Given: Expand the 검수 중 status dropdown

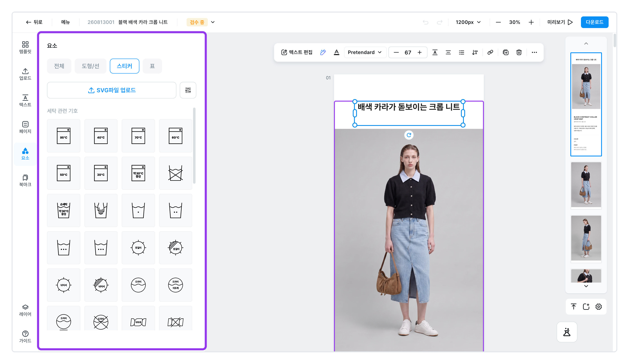Looking at the screenshot, I should 213,22.
